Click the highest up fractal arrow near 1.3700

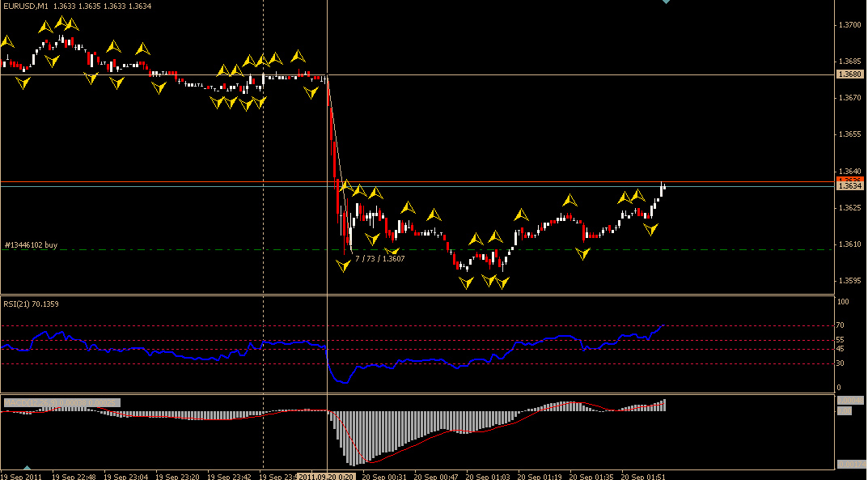pyautogui.click(x=61, y=22)
